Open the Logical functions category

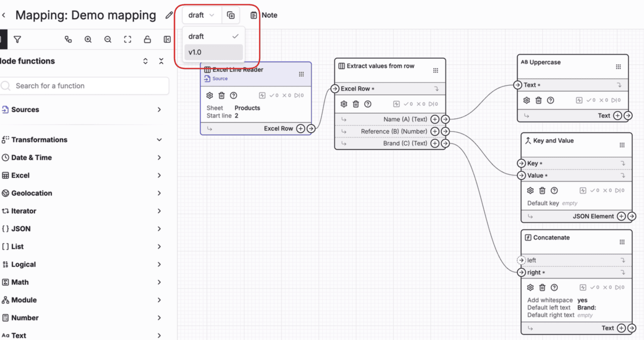click(159, 265)
